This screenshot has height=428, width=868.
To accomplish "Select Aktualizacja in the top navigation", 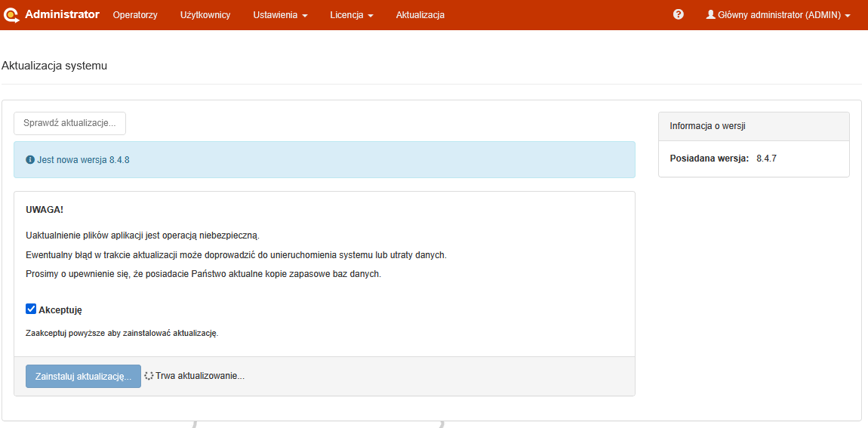I will point(420,15).
